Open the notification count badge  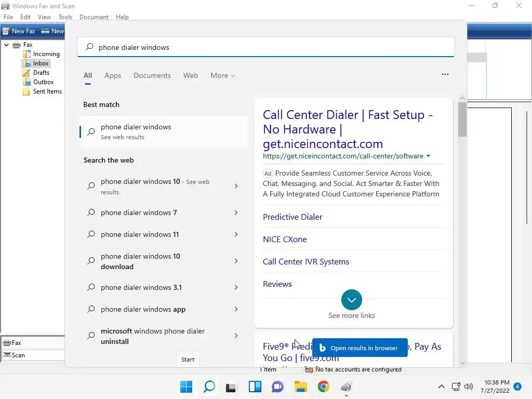[517, 387]
